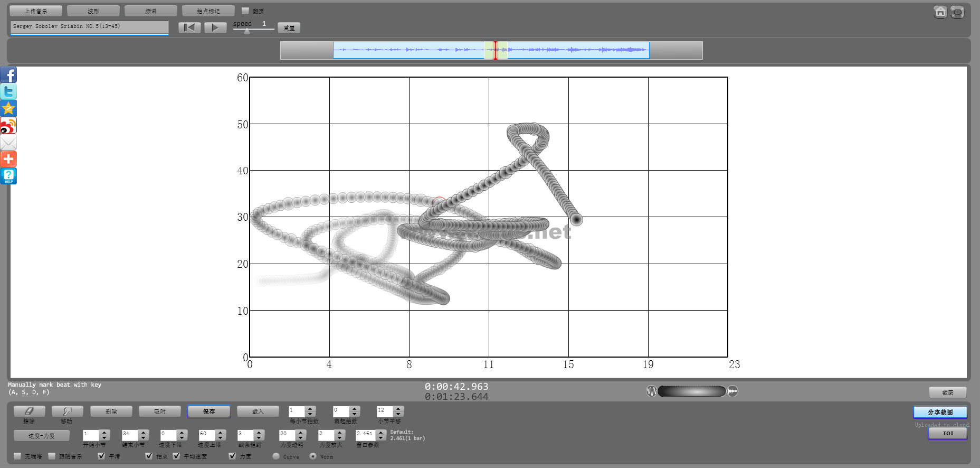Rewind to the start of the track
The width and height of the screenshot is (980, 468).
(x=189, y=27)
